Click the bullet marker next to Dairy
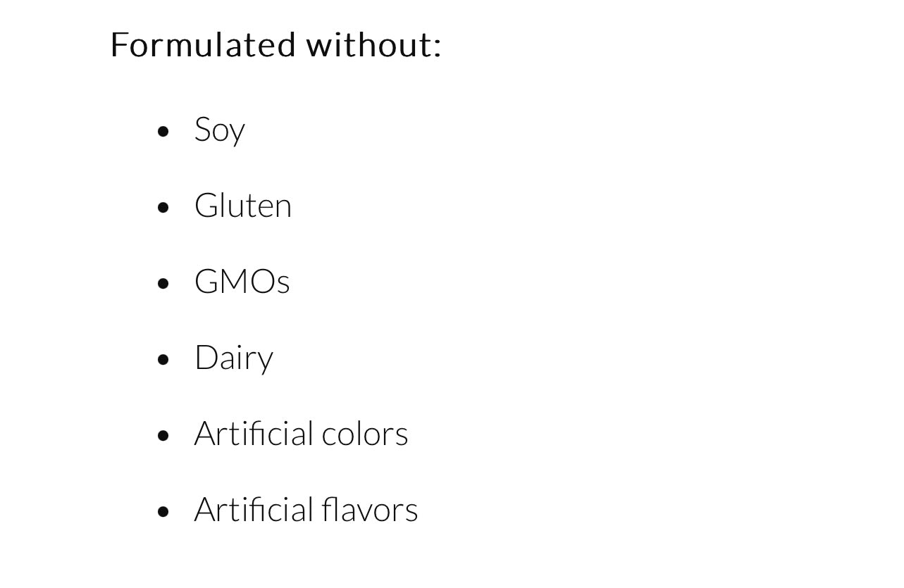Image resolution: width=904 pixels, height=588 pixels. (163, 359)
